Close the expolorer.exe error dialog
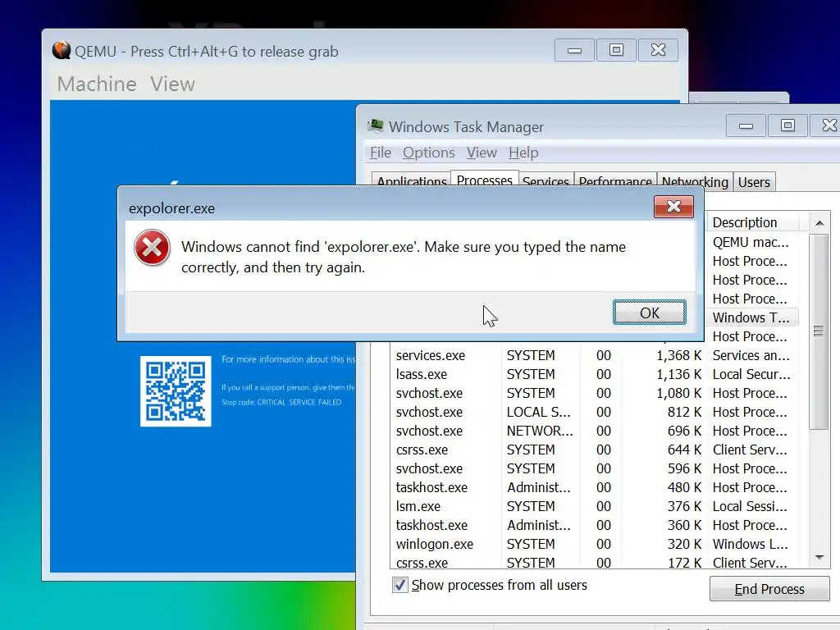Viewport: 840px width, 630px height. click(673, 206)
